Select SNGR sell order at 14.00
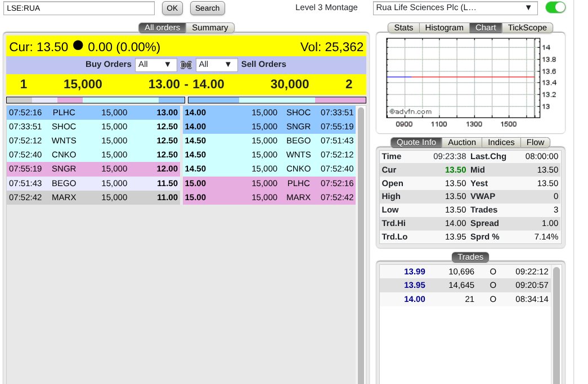Image resolution: width=588 pixels, height=384 pixels. pos(270,127)
